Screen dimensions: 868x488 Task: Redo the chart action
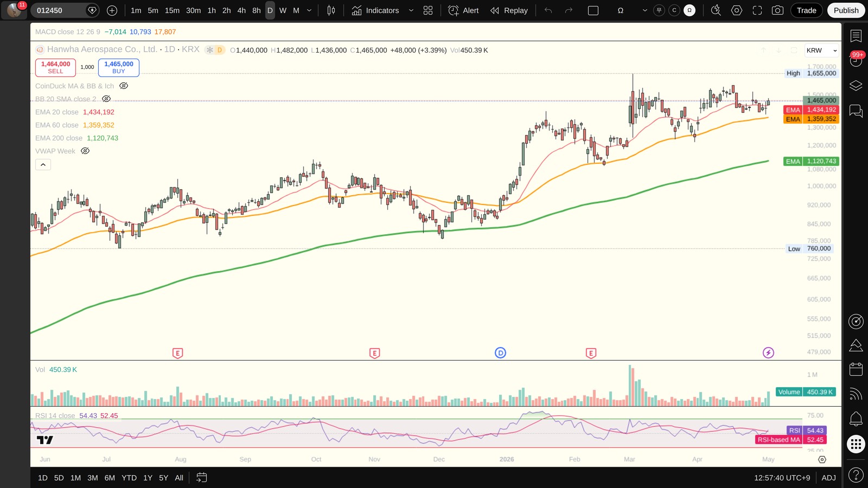tap(569, 10)
